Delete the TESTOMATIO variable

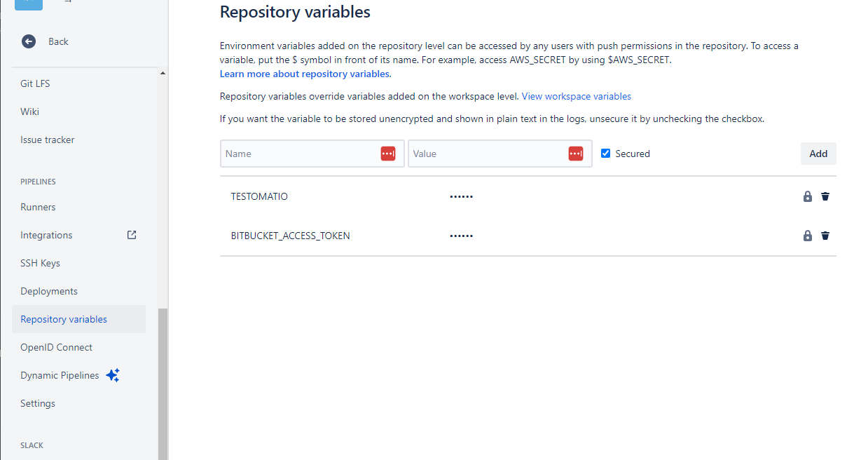tap(825, 196)
